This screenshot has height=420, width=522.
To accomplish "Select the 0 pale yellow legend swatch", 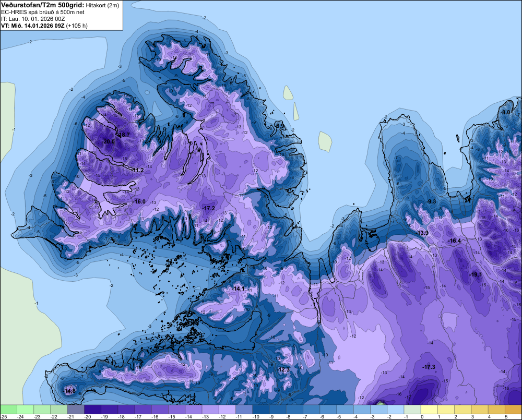I will click(x=429, y=409).
